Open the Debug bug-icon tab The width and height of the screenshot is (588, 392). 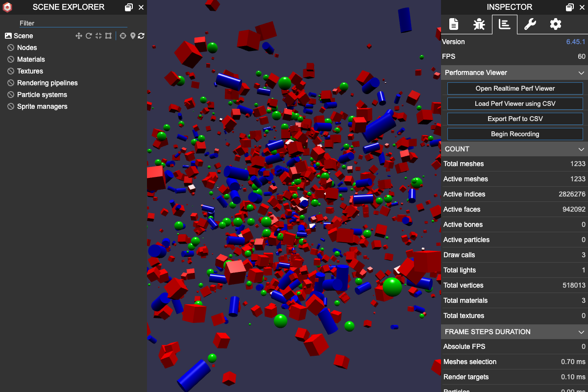(479, 24)
